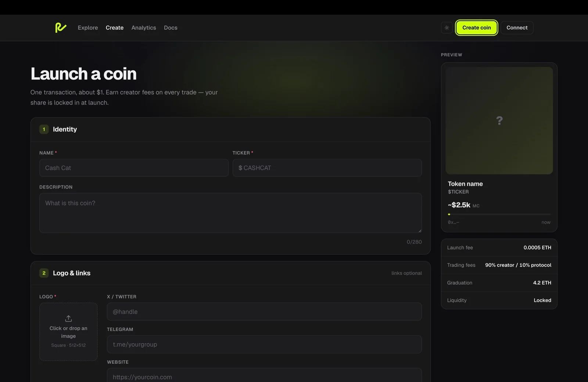588x382 pixels.
Task: Click the 'Launch a coin' heading
Action: [83, 74]
